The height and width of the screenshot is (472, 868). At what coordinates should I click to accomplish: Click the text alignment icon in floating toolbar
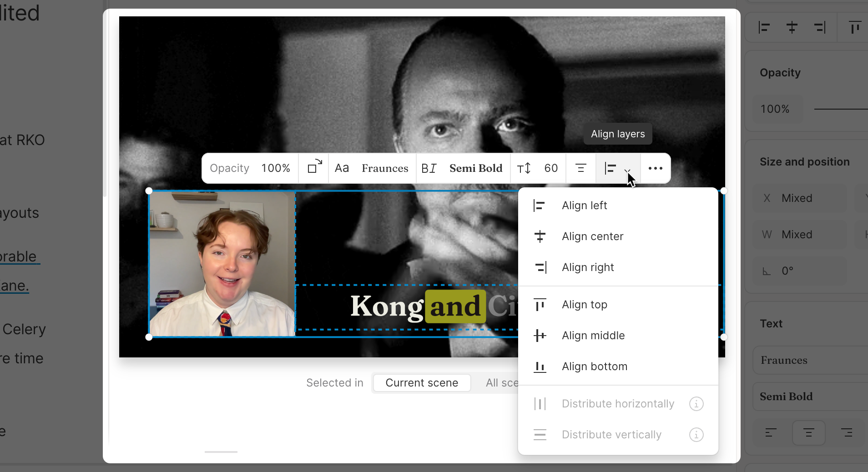(580, 168)
